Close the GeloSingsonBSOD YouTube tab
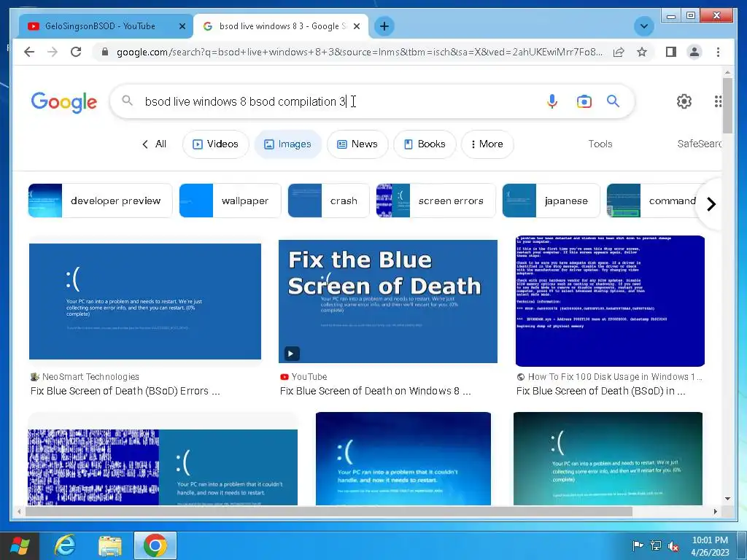Viewport: 747px width, 560px height. (x=182, y=27)
